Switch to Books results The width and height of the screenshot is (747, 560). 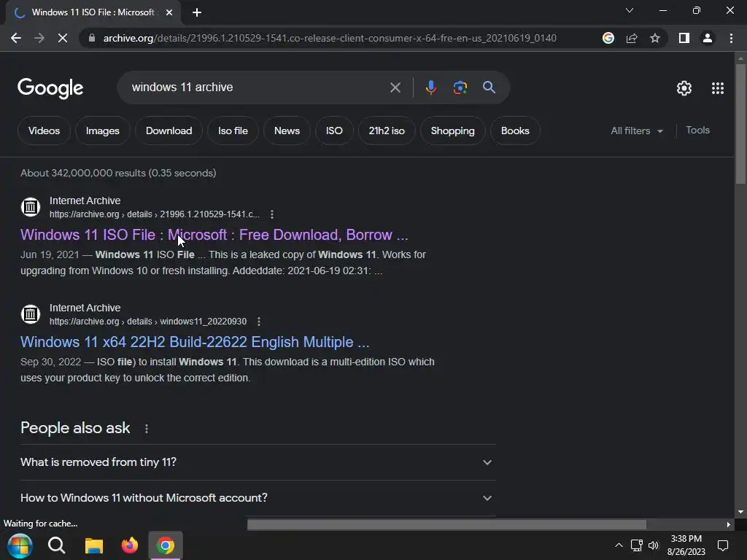pyautogui.click(x=515, y=131)
